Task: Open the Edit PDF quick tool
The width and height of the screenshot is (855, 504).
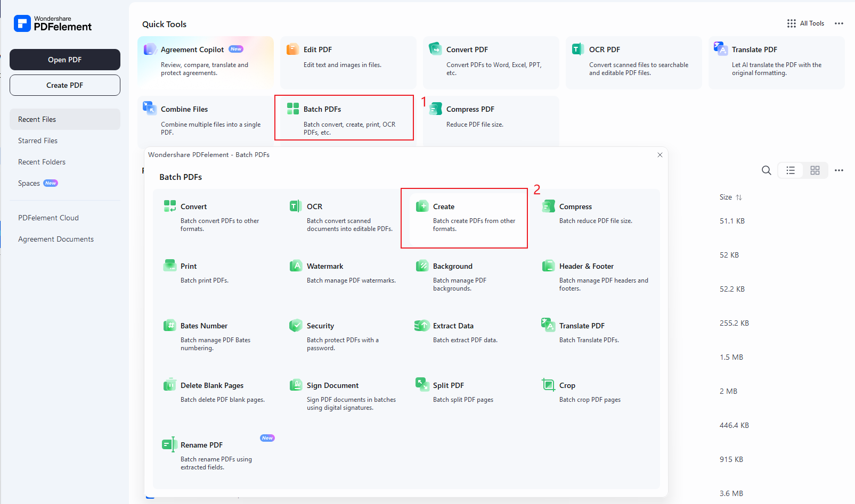Action: (348, 62)
